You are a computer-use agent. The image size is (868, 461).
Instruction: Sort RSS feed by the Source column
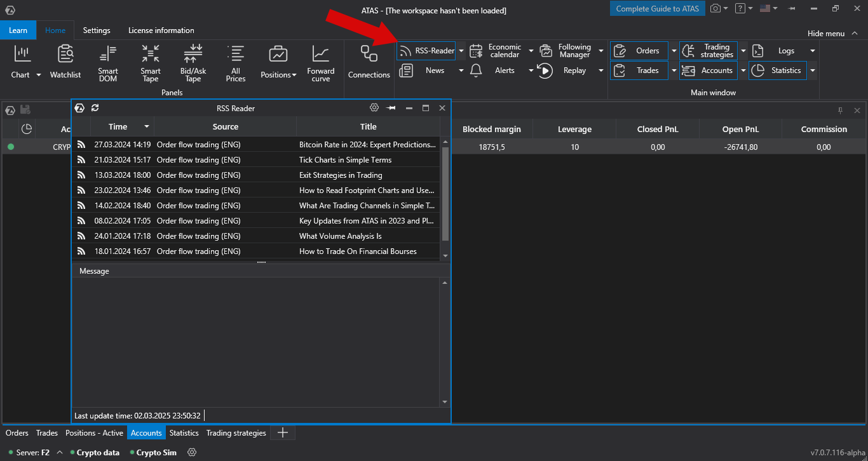226,127
